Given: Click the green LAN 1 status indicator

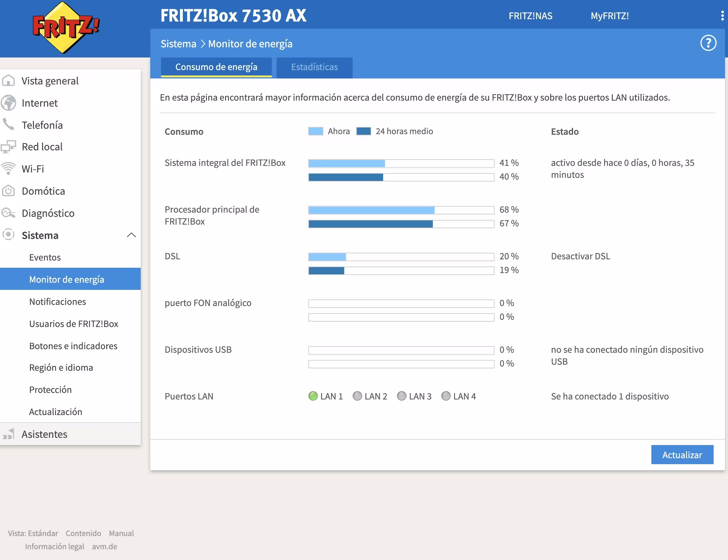Looking at the screenshot, I should pyautogui.click(x=313, y=396).
